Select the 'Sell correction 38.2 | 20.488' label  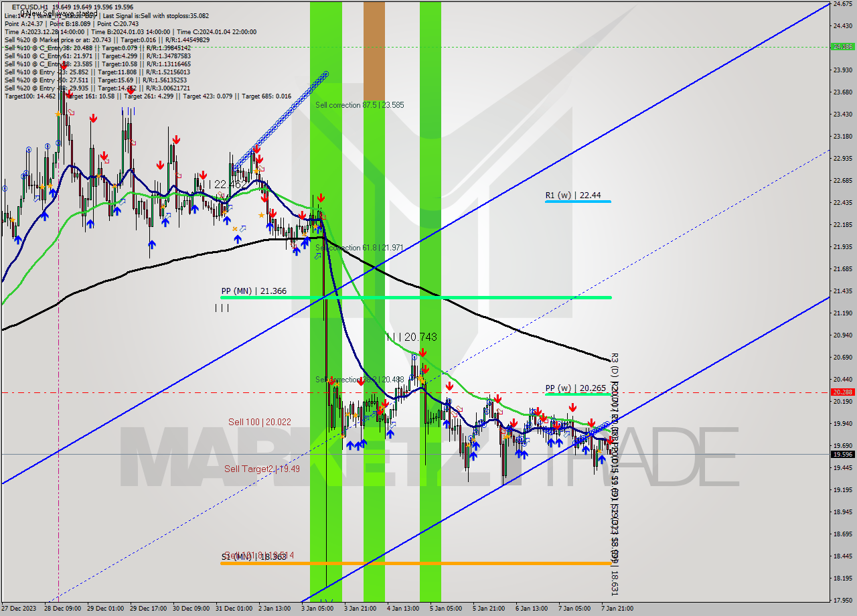point(360,380)
